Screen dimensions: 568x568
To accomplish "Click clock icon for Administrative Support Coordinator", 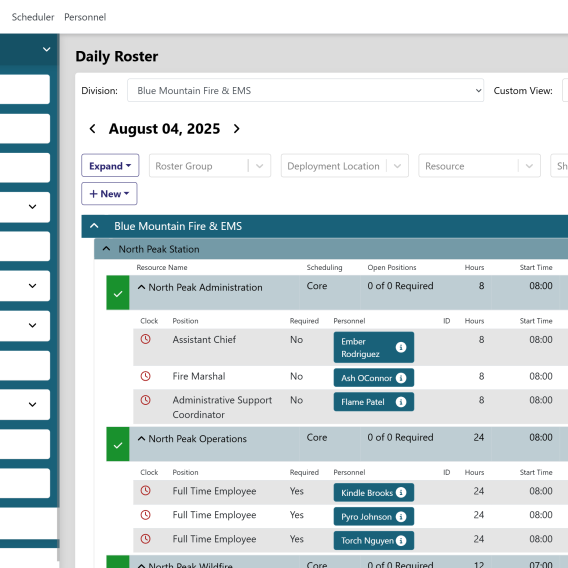I will pyautogui.click(x=146, y=400).
